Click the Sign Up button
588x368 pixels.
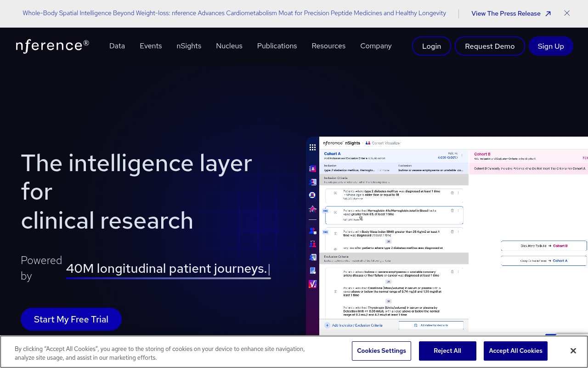point(551,46)
